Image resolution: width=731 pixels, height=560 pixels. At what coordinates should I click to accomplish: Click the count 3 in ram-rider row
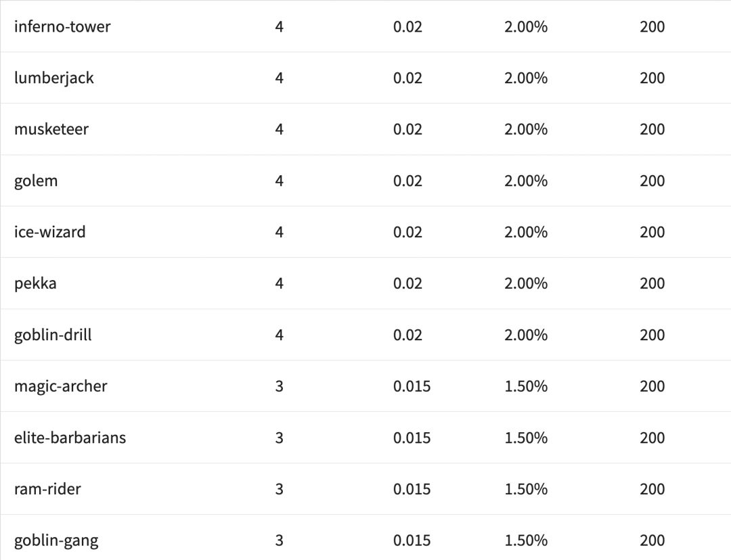pyautogui.click(x=279, y=490)
